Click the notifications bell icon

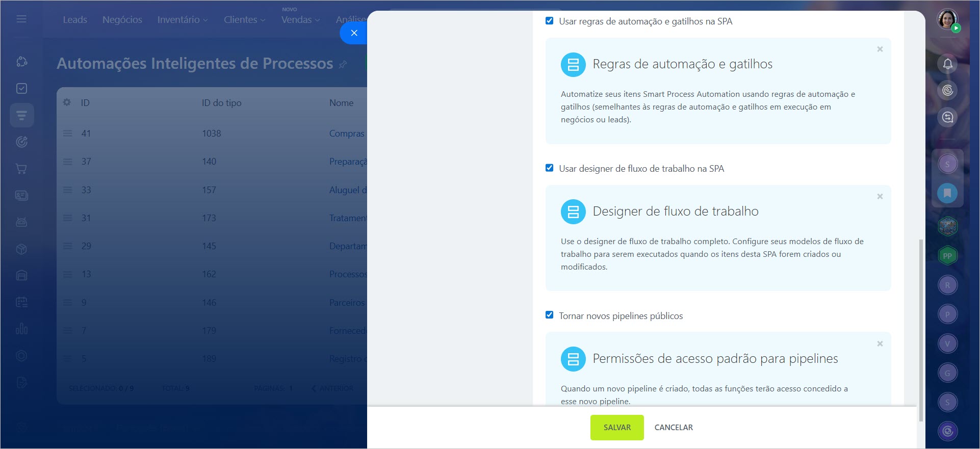[x=947, y=64]
